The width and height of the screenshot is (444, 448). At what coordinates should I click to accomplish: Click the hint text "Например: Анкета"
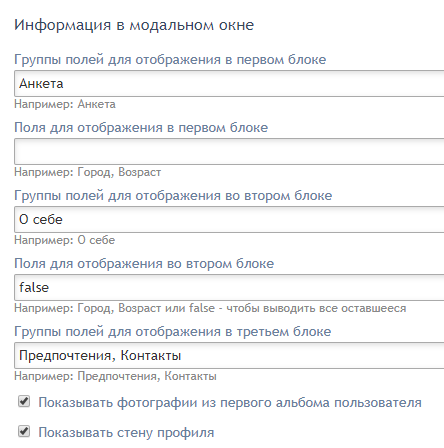65,104
